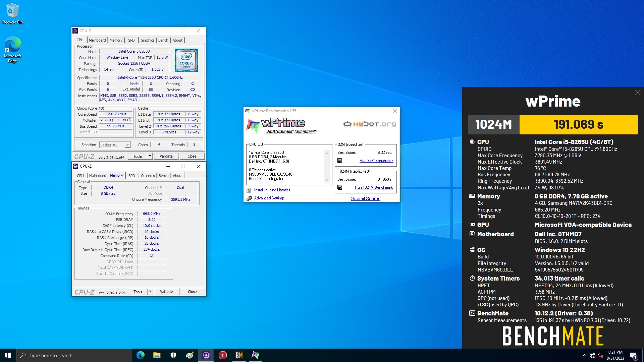This screenshot has width=644, height=362.
Task: Open Tools dropdown arrow in bottom CPU-Z window
Action: (150, 292)
